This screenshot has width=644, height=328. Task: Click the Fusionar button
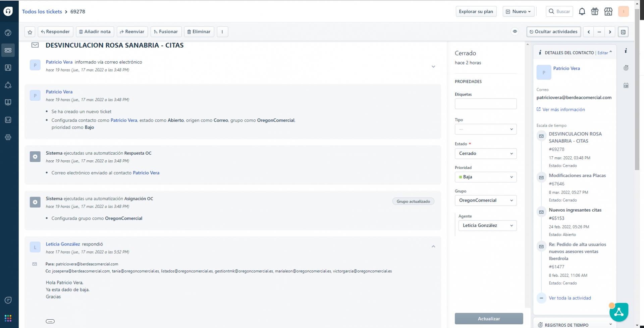166,32
